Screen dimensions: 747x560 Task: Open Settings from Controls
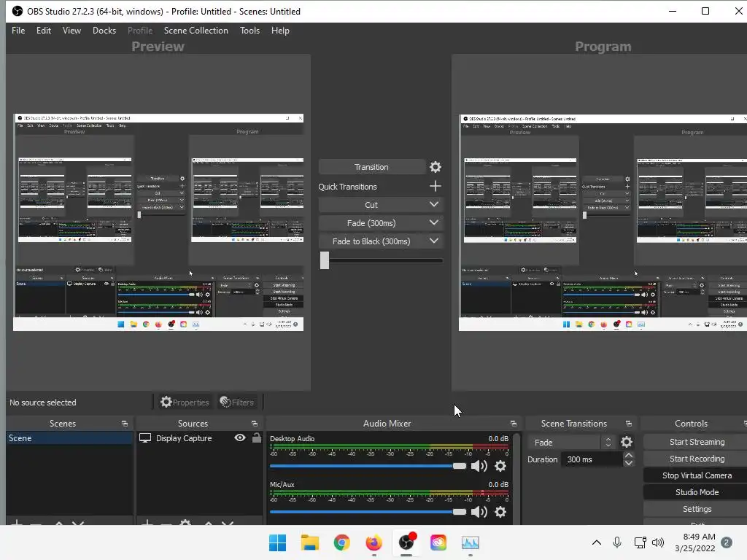[x=697, y=509]
